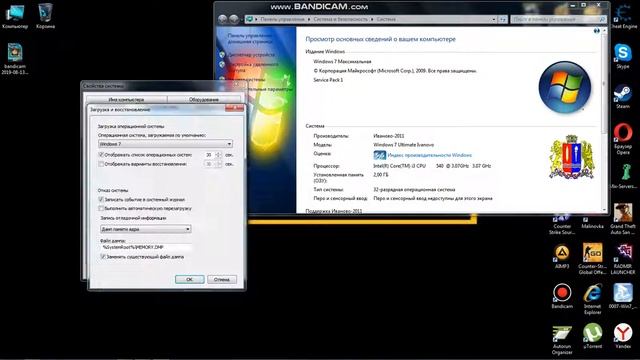Image resolution: width=640 pixels, height=360 pixels.
Task: Click the back arrow in System window
Action: (x=222, y=19)
